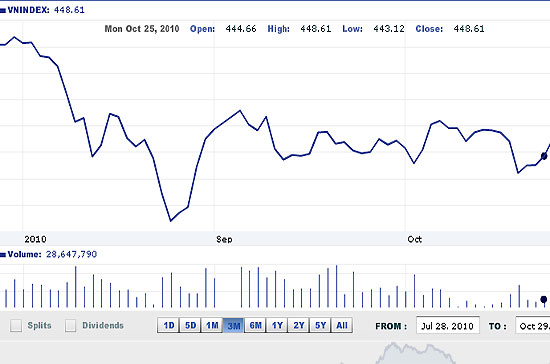Viewport: 550px width, 364px height.
Task: Select the highlighted 3M time range
Action: (234, 325)
